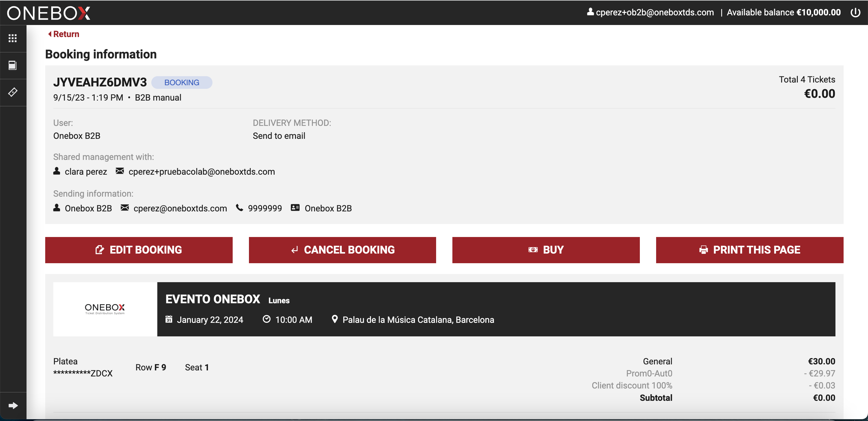Click ticket code ***********ZDCX
Image resolution: width=868 pixels, height=421 pixels.
coord(83,373)
